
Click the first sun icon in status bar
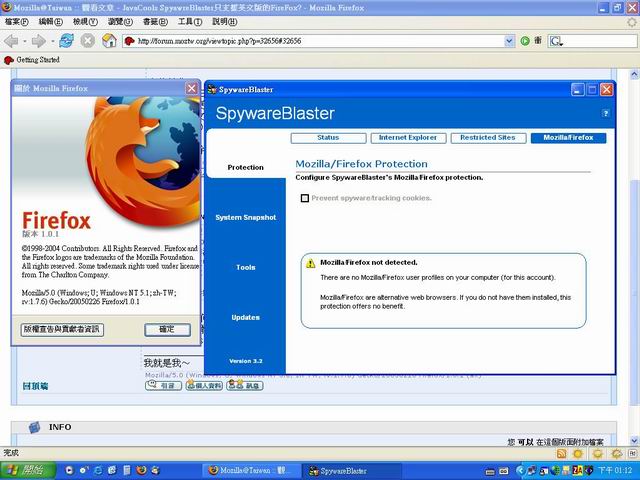tap(578, 453)
